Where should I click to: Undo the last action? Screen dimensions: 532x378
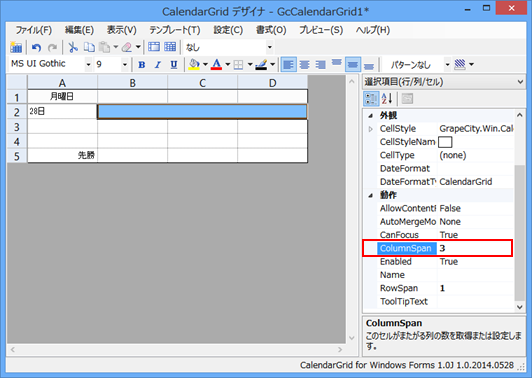pos(36,47)
